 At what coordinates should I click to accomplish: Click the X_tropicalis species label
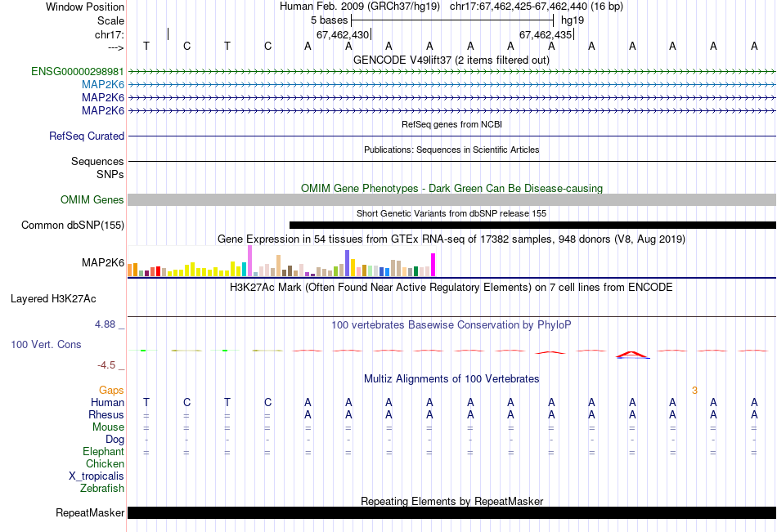[97, 476]
